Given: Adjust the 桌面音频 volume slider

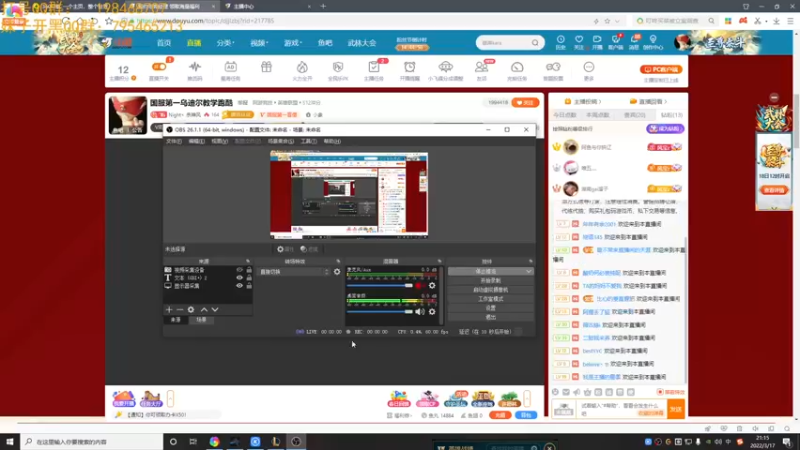Looking at the screenshot, I should (x=380, y=312).
